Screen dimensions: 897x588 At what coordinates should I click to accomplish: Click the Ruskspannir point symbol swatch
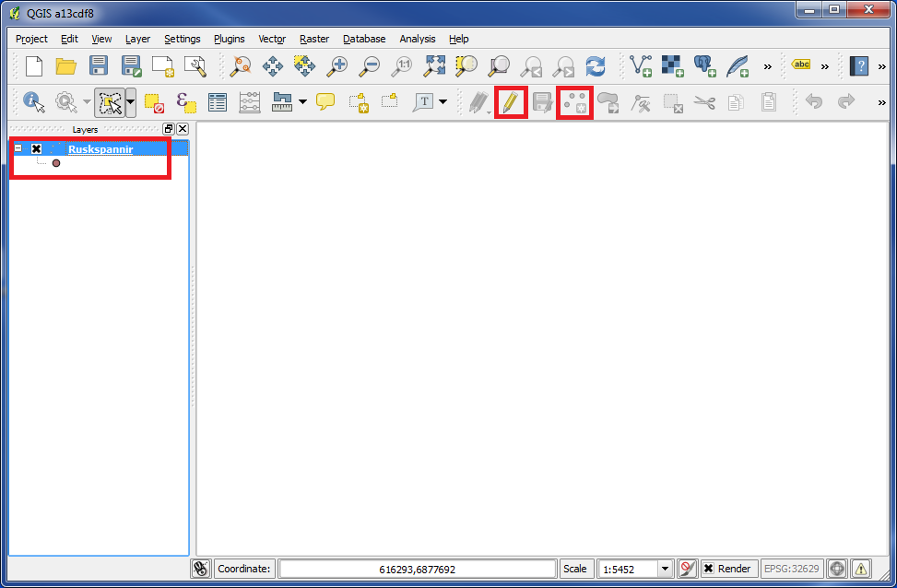click(x=56, y=163)
